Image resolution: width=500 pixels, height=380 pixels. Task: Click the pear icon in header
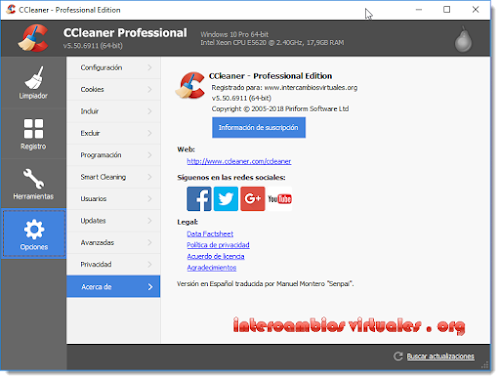pos(463,39)
